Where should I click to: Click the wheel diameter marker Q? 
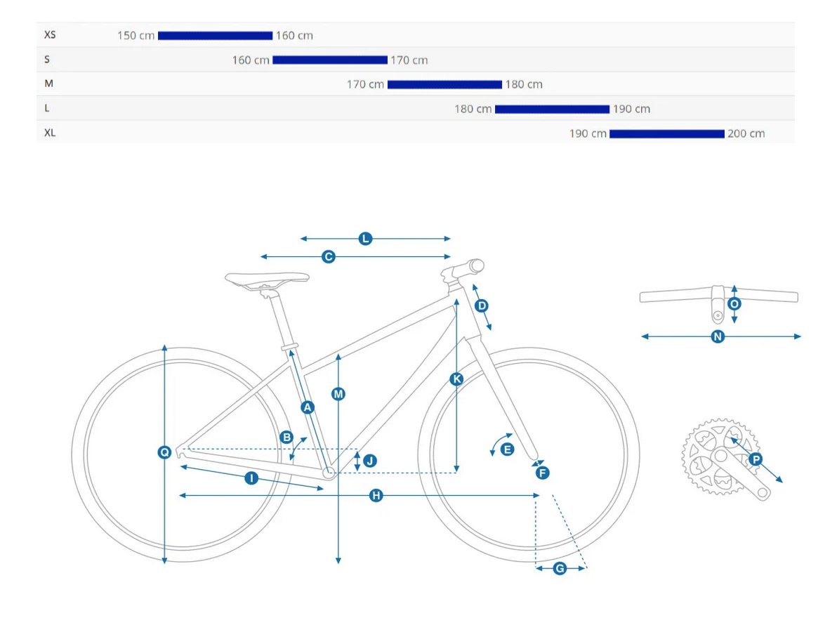(x=164, y=453)
